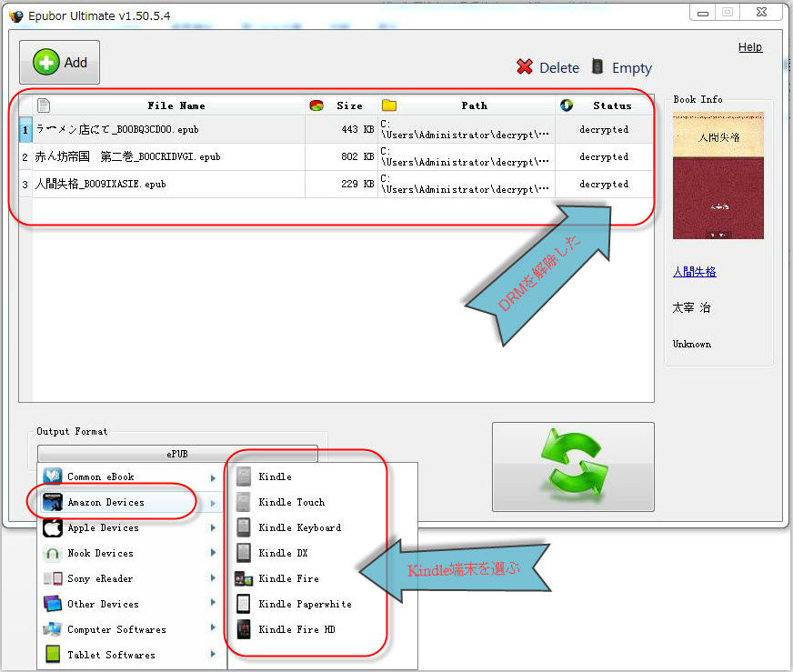Click the green convert arrows button
Image resolution: width=793 pixels, height=672 pixels.
click(573, 466)
